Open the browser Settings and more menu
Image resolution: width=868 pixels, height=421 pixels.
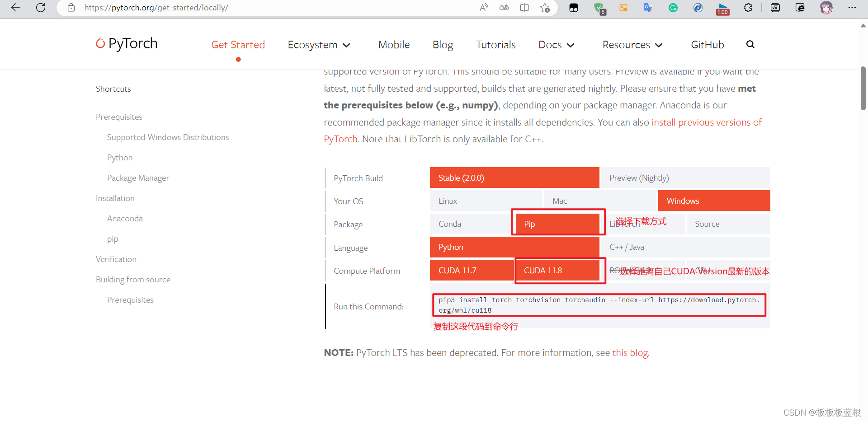852,8
